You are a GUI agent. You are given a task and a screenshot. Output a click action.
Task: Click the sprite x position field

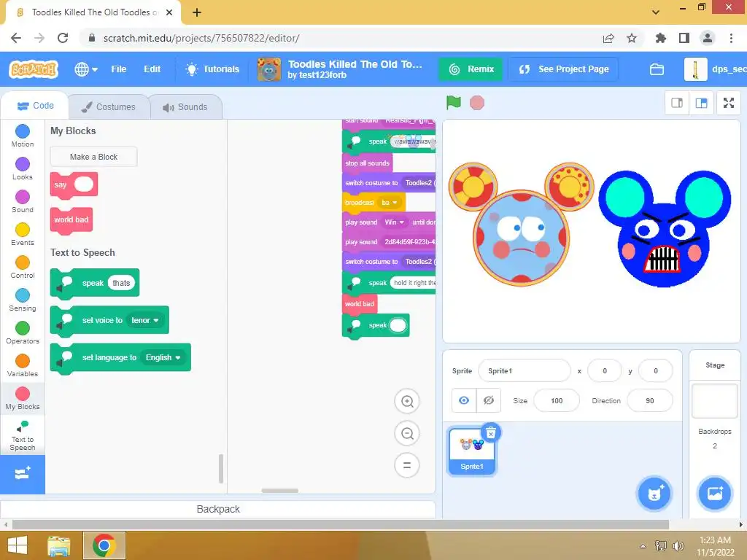pyautogui.click(x=605, y=371)
